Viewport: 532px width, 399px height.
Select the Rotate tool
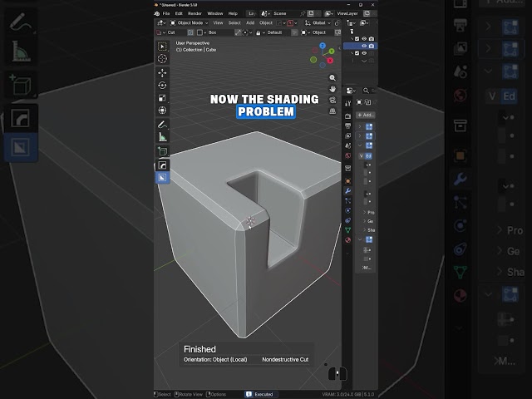162,85
